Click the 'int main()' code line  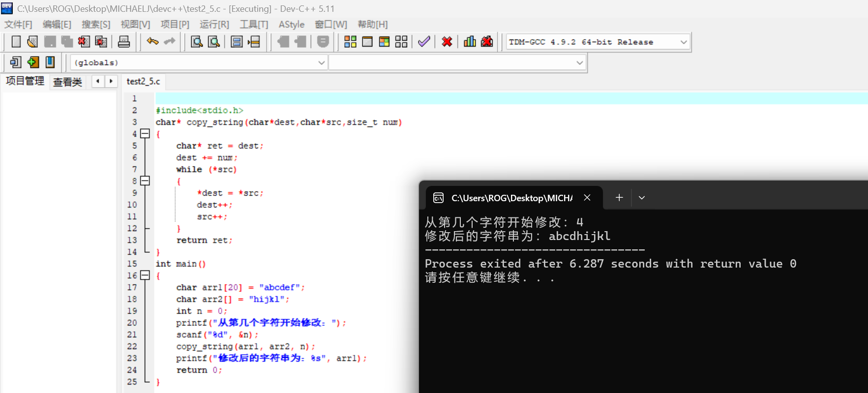point(180,264)
